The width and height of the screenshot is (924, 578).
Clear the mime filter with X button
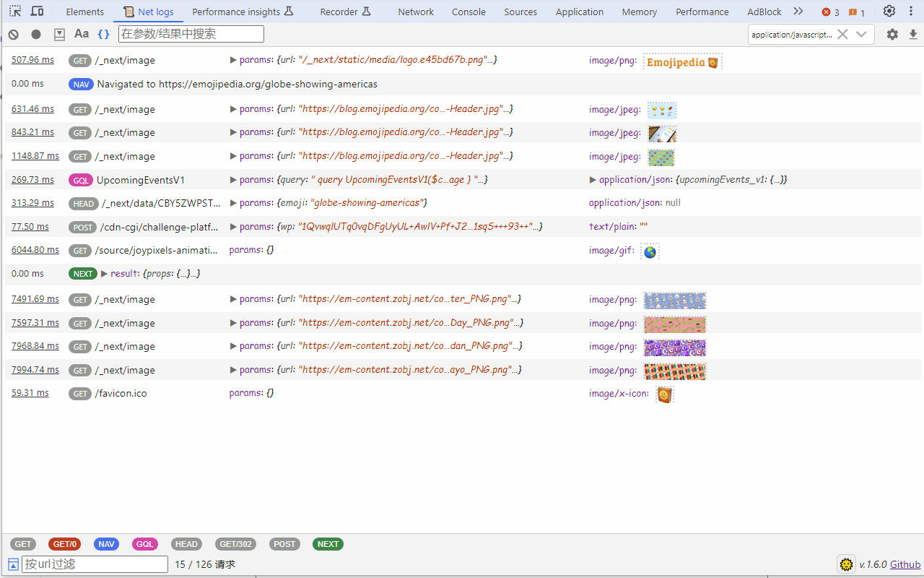point(842,34)
